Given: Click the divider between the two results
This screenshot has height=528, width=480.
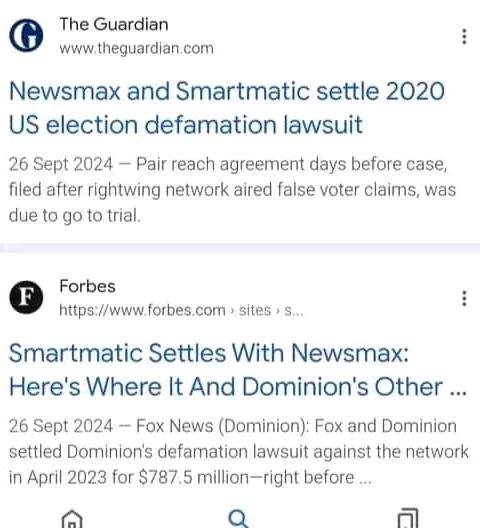Looking at the screenshot, I should click(x=240, y=248).
